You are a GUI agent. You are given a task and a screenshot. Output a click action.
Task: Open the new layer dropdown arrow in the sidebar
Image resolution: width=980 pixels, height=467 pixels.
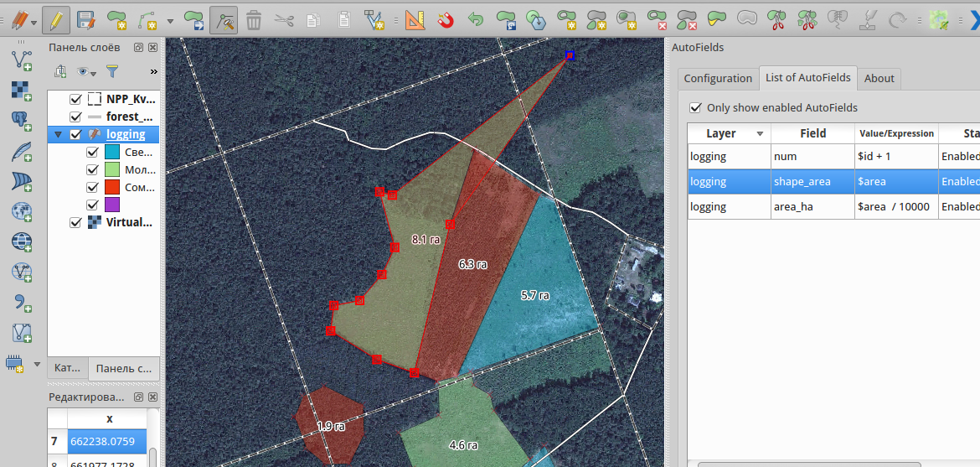37,365
